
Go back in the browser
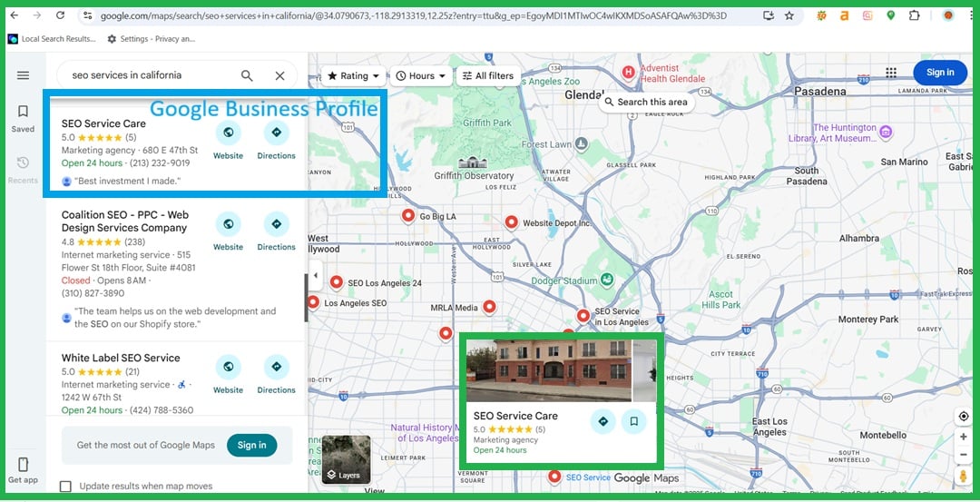[15, 15]
